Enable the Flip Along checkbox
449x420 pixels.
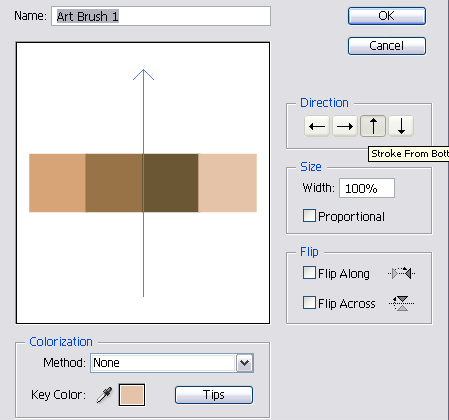(x=309, y=273)
